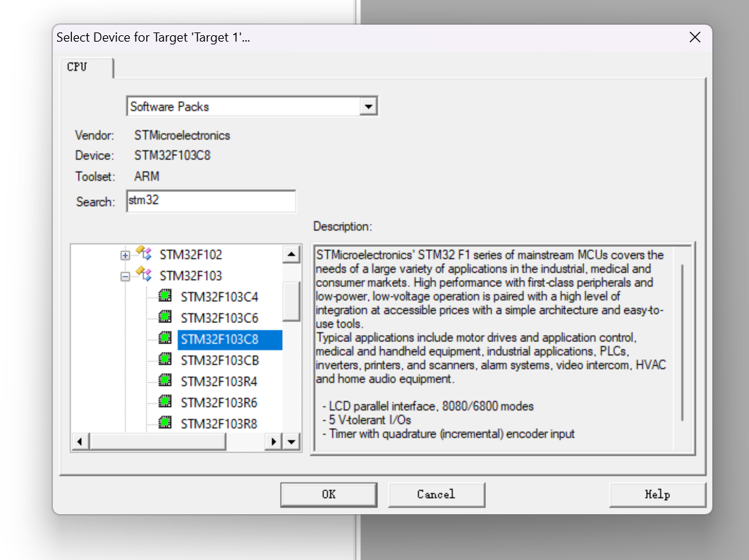Screen dimensions: 749x560
Task: Select STM32F103C6 in device tree
Action: pos(219,318)
